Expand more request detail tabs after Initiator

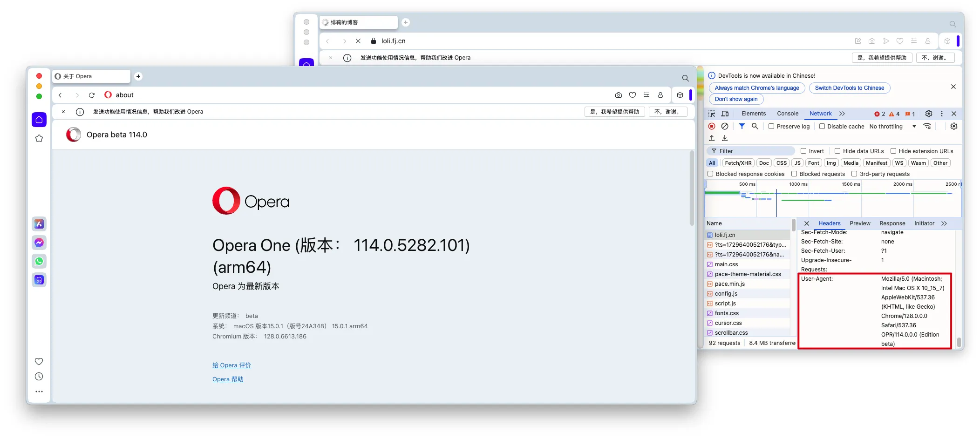coord(944,223)
